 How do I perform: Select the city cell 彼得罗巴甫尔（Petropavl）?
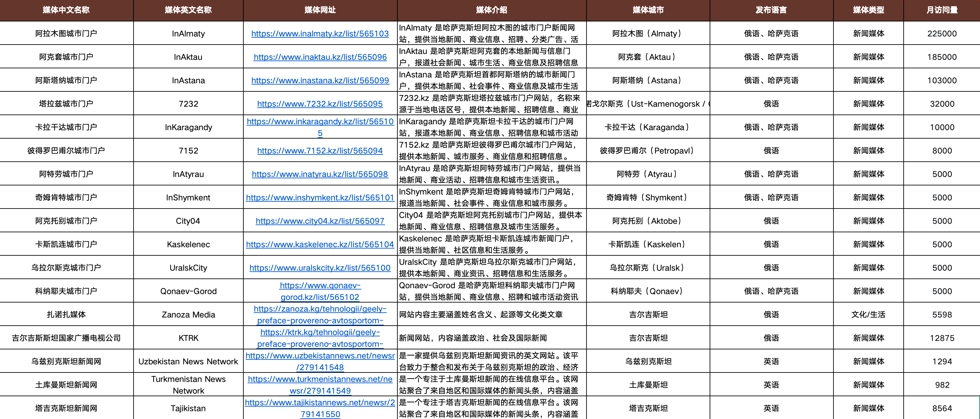pyautogui.click(x=648, y=151)
